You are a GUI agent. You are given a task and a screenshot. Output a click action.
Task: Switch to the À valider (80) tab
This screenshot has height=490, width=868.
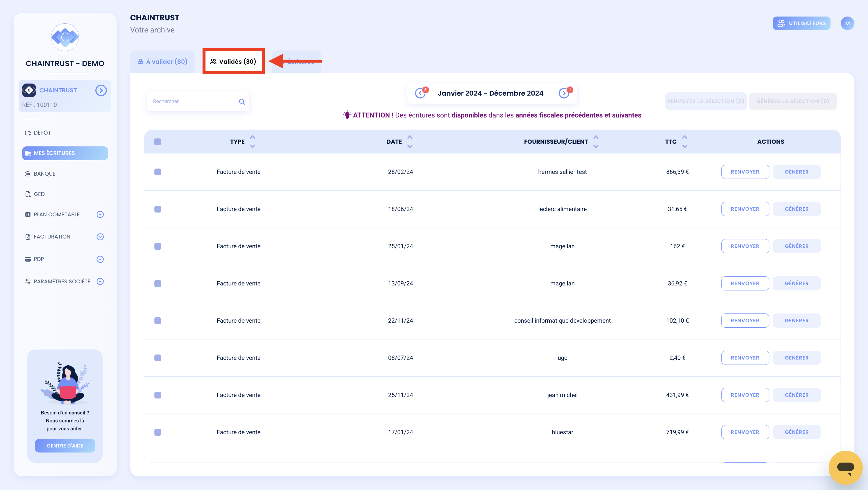point(162,62)
